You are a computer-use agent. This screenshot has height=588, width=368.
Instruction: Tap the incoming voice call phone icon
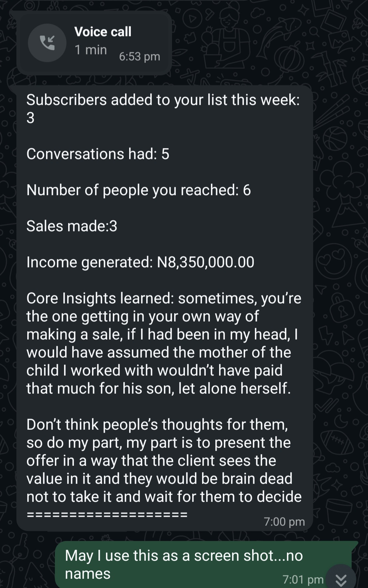point(47,43)
